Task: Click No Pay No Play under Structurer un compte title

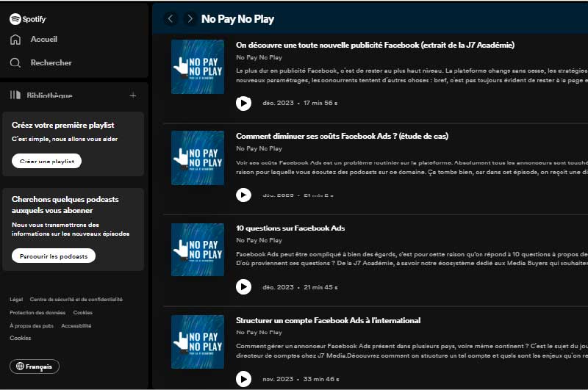Action: pos(259,332)
